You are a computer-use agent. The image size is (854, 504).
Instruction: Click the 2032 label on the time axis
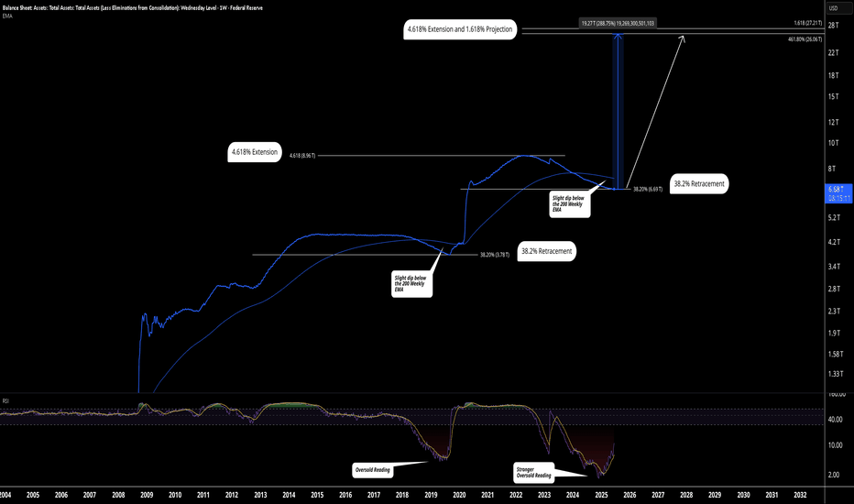[x=800, y=495]
